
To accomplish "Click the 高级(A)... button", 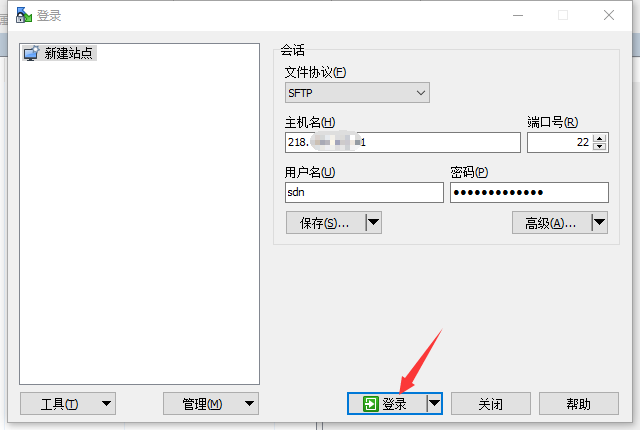I will [552, 223].
